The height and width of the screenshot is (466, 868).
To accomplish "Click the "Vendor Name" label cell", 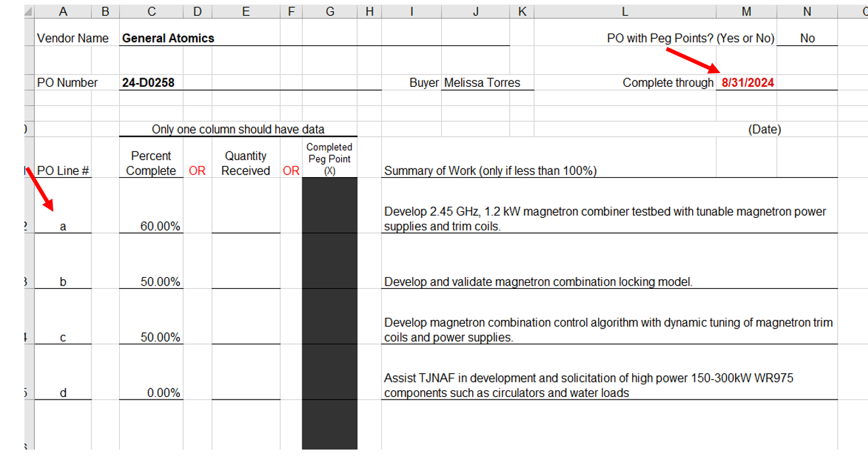I will click(x=72, y=38).
